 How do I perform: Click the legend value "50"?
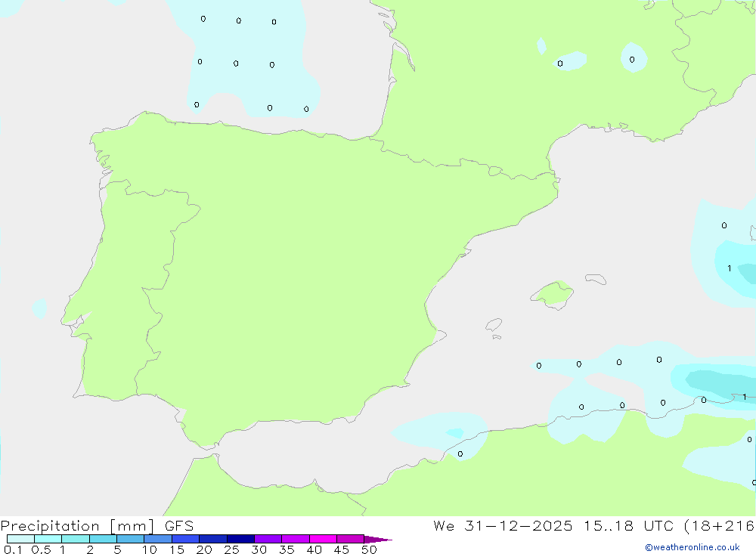pos(370,549)
